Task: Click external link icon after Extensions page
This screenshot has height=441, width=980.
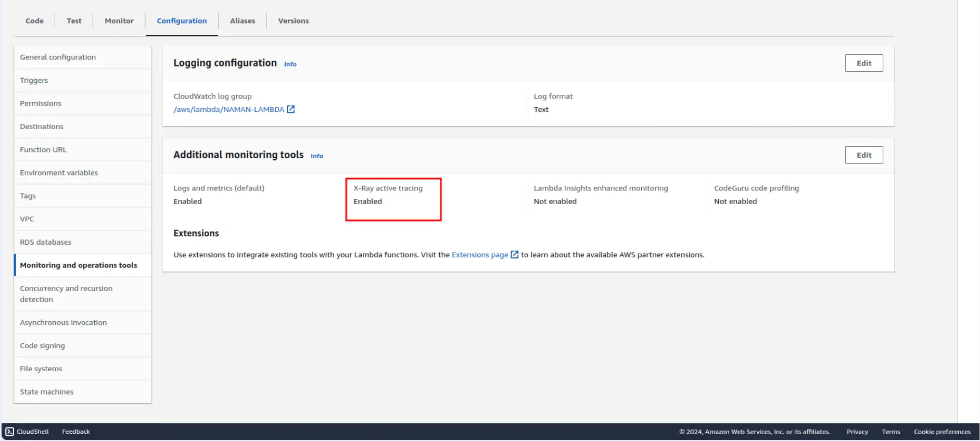Action: click(x=514, y=255)
